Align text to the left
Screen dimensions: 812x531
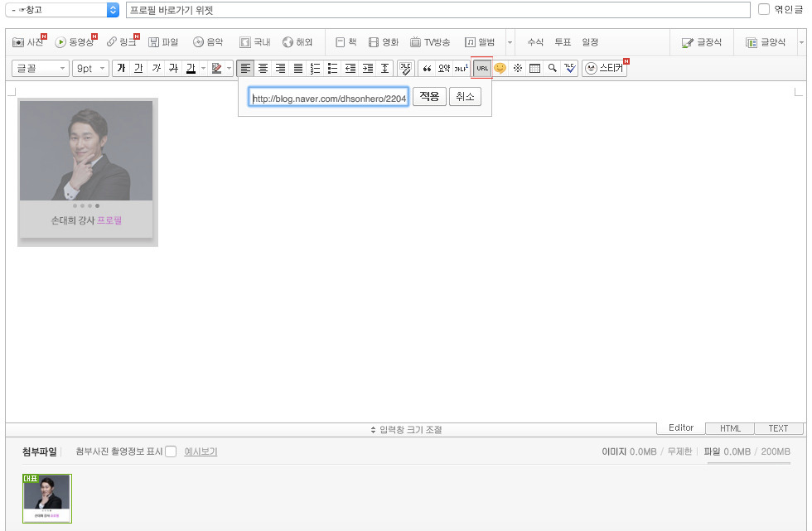245,68
